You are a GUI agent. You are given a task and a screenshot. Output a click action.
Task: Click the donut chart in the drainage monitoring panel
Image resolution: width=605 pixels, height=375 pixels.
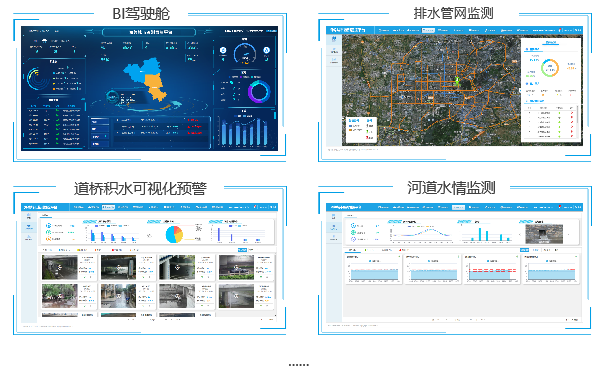(550, 68)
